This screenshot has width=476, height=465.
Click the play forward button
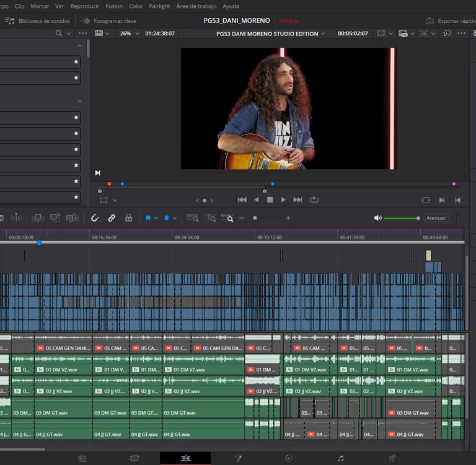[x=283, y=200]
